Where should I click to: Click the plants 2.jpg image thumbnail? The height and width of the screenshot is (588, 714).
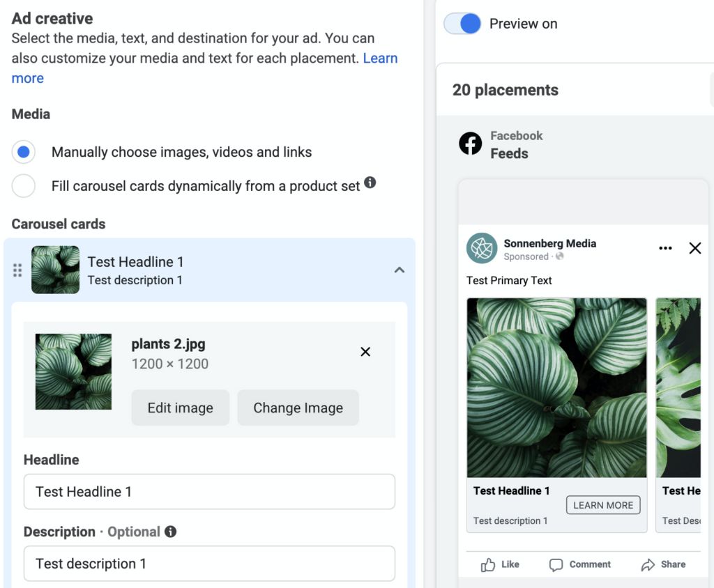[73, 371]
